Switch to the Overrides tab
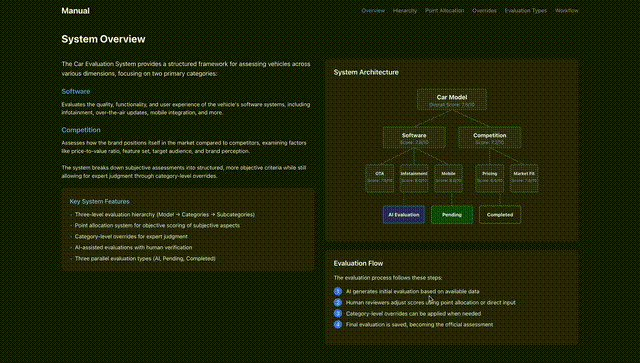This screenshot has width=640, height=363. 484,11
